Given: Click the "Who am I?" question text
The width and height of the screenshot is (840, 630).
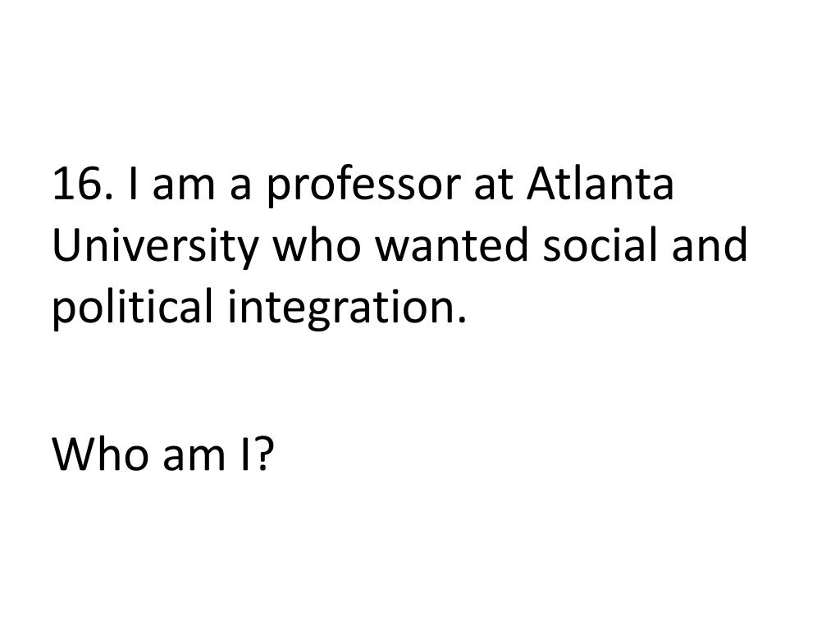Looking at the screenshot, I should click(x=162, y=454).
